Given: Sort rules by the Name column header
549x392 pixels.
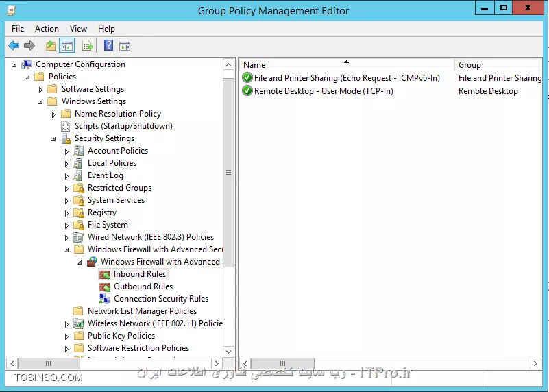Looking at the screenshot, I should (347, 64).
